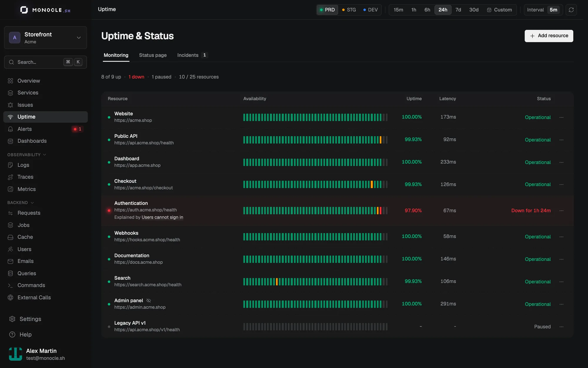Switch to the Status page tab

point(153,55)
